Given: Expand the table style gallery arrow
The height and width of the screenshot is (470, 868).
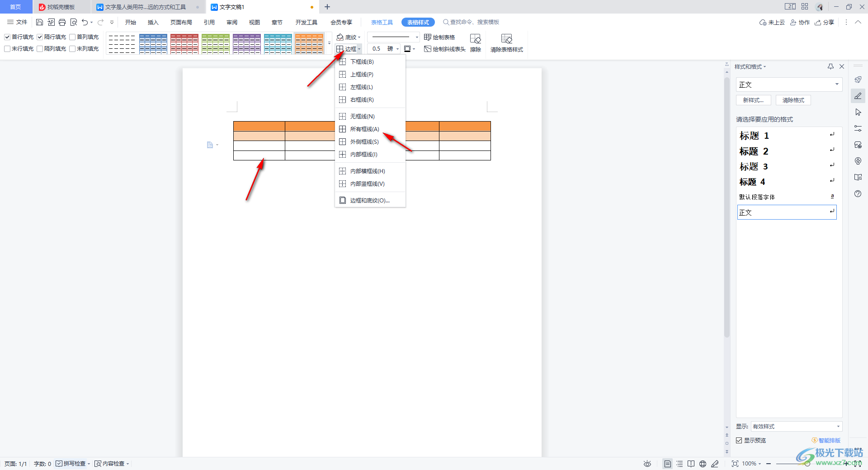Looking at the screenshot, I should pyautogui.click(x=329, y=43).
